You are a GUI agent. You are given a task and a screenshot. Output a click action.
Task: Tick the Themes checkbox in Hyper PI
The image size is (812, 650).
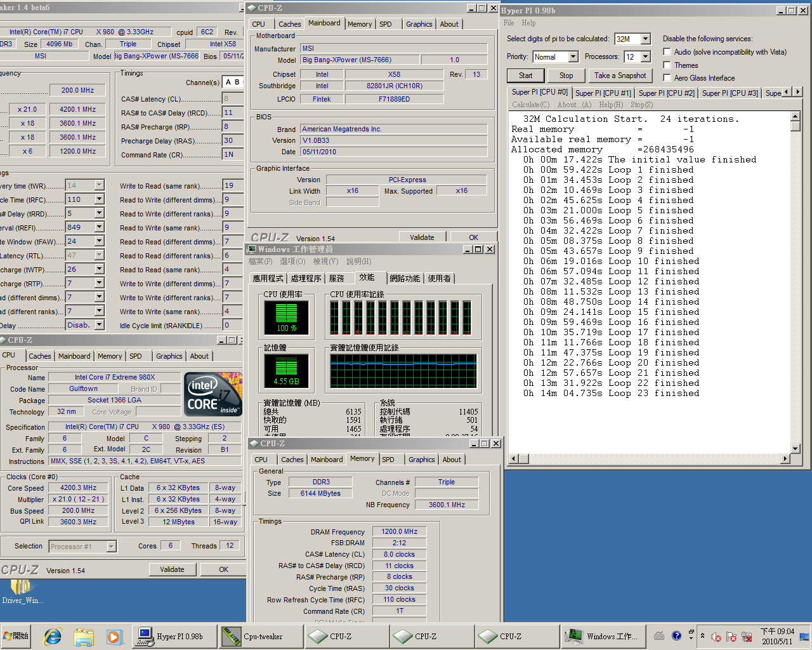[667, 65]
